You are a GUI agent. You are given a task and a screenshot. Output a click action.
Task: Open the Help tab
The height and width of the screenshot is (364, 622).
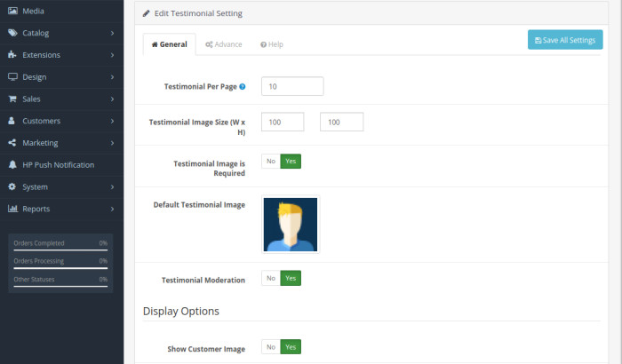coord(272,44)
